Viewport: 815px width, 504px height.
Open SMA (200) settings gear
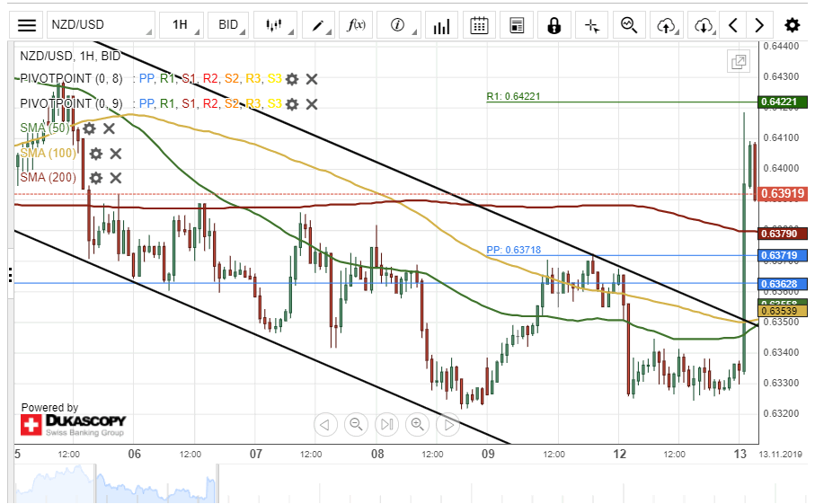[x=95, y=178]
